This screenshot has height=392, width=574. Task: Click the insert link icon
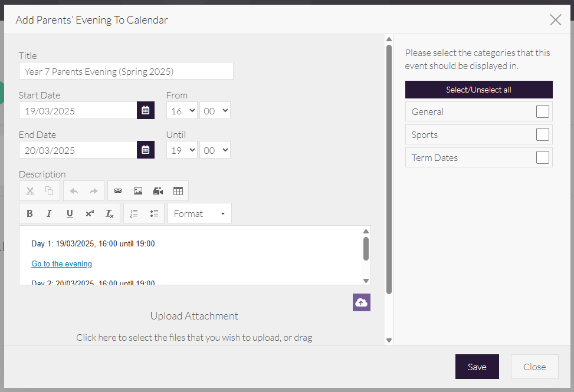(118, 191)
